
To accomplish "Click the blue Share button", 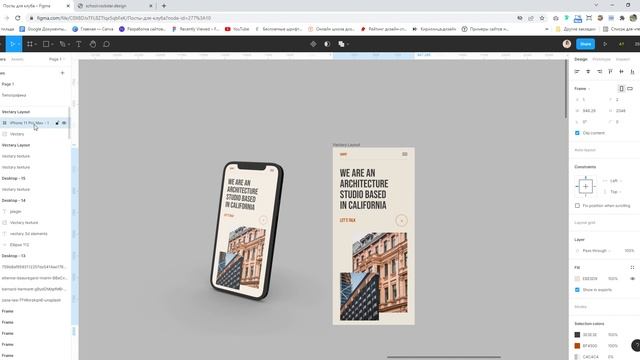I will coord(585,44).
